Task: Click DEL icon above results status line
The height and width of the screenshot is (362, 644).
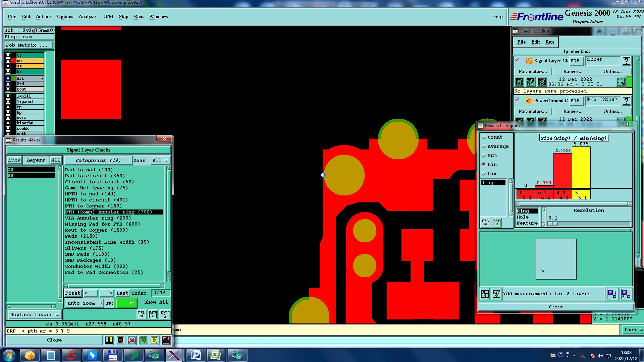Action: coord(142,314)
